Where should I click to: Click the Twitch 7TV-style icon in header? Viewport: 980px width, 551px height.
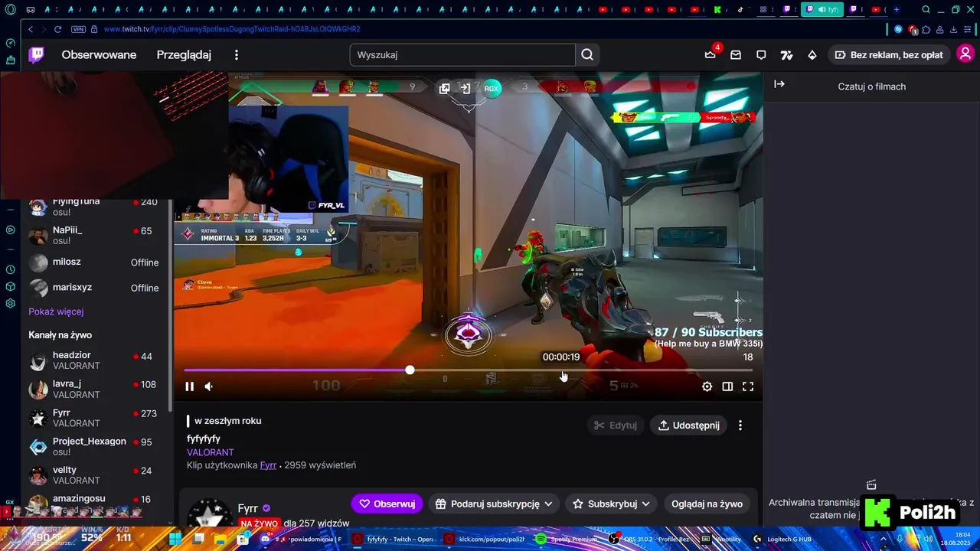(x=786, y=55)
